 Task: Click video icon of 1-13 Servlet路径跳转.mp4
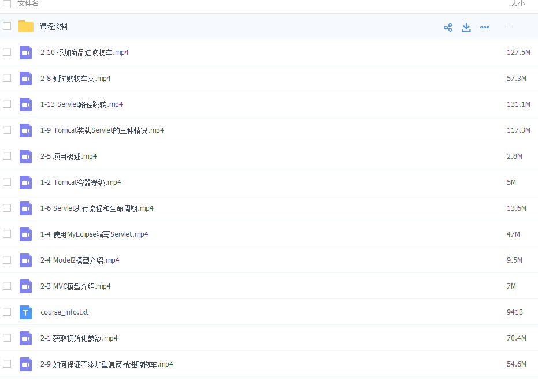(26, 104)
